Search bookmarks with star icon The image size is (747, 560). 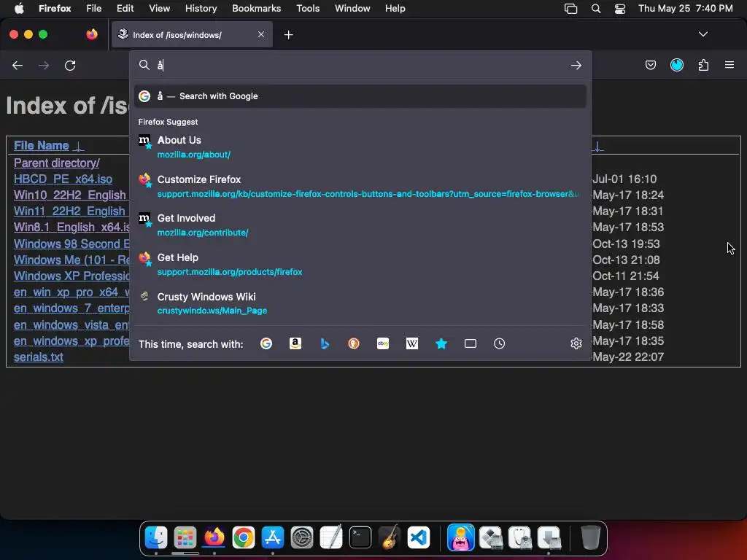[441, 343]
